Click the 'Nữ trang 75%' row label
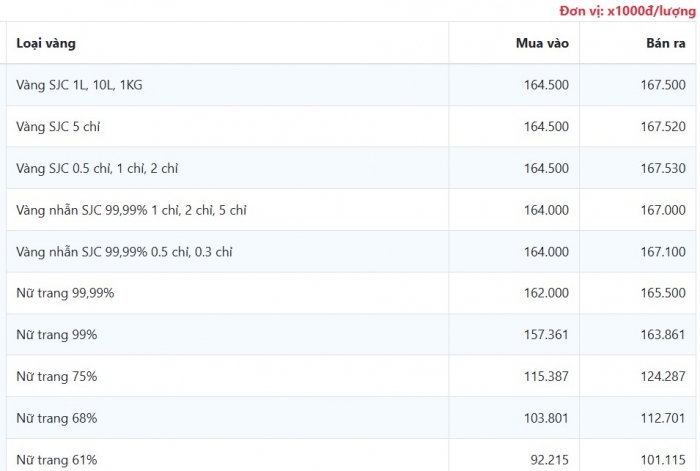The image size is (700, 471). (57, 376)
